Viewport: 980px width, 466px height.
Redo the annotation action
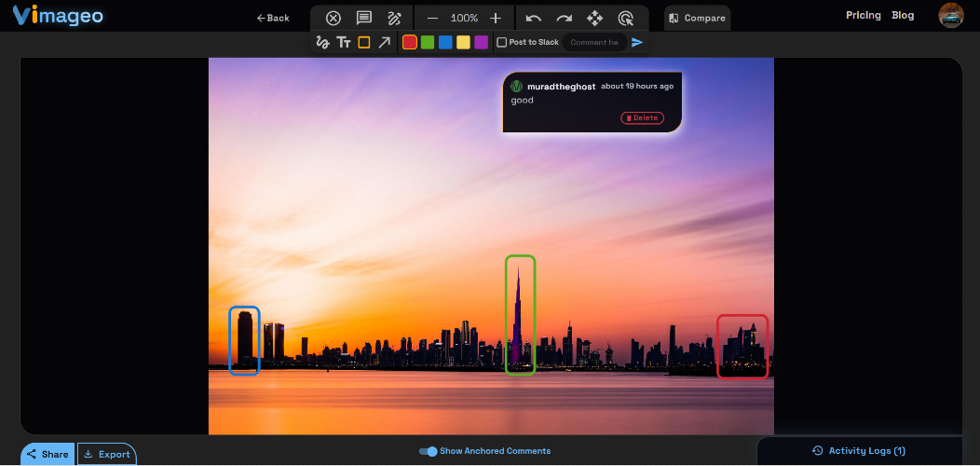(564, 18)
